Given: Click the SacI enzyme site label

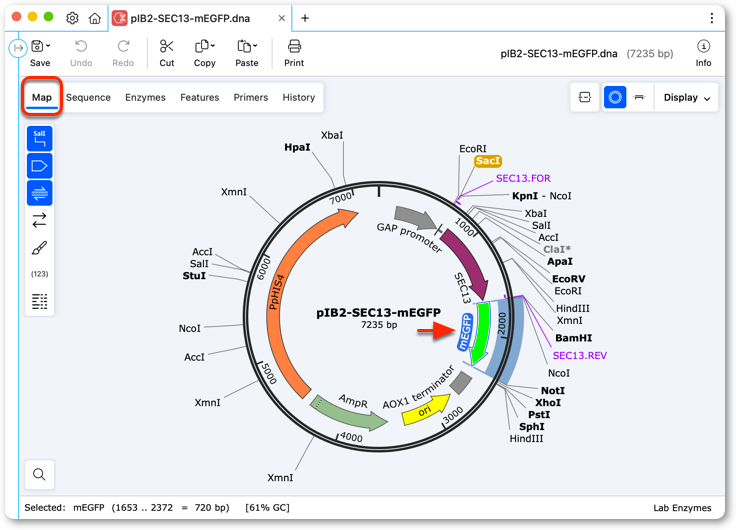Looking at the screenshot, I should 488,161.
